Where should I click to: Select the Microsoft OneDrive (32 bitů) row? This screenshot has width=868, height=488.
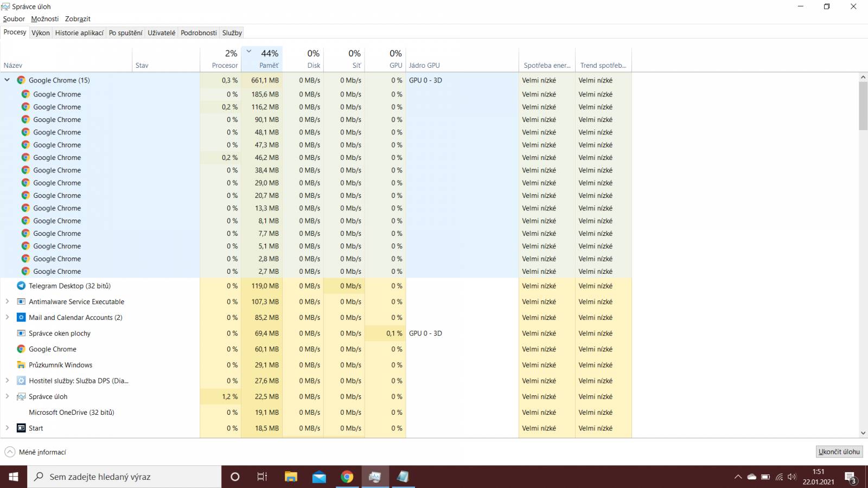[x=316, y=413]
